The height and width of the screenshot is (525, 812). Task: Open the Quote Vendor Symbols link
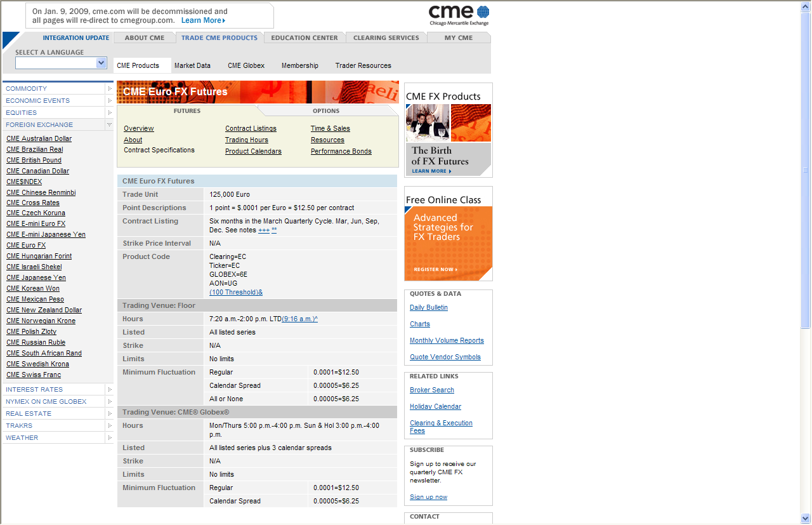tap(445, 357)
